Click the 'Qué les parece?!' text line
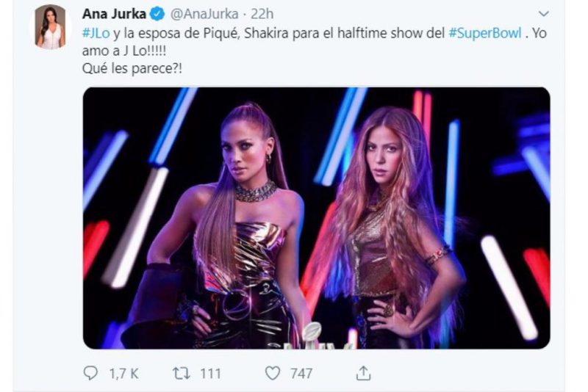Viewport: 588px width, 392px height. pyautogui.click(x=132, y=68)
